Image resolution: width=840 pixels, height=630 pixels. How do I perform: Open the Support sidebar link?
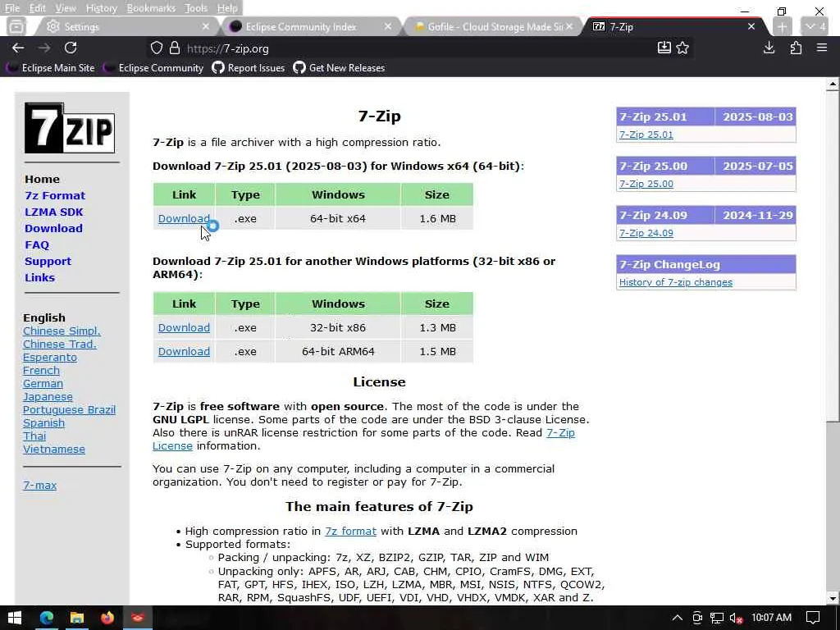pyautogui.click(x=48, y=262)
